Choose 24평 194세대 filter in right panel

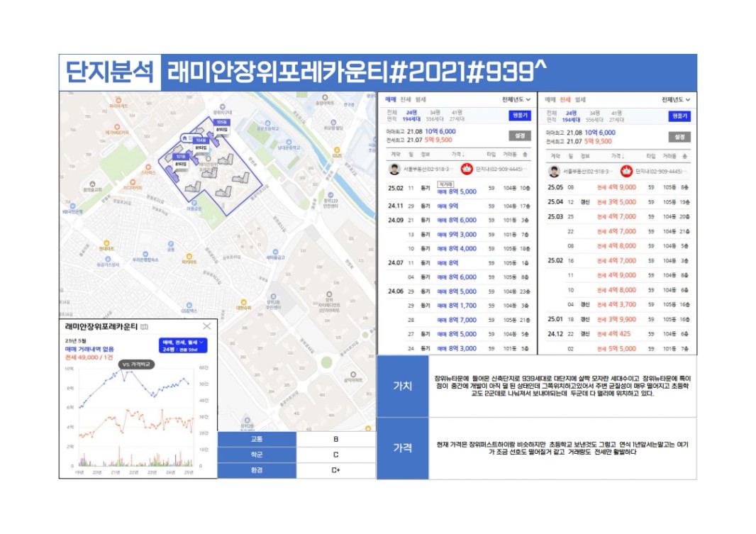coord(572,116)
